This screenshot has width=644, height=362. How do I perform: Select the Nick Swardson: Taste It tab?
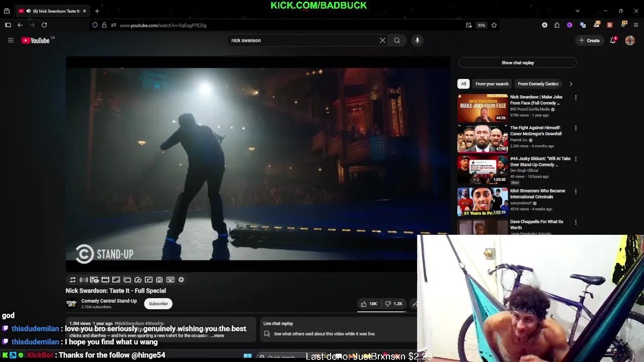pos(52,11)
